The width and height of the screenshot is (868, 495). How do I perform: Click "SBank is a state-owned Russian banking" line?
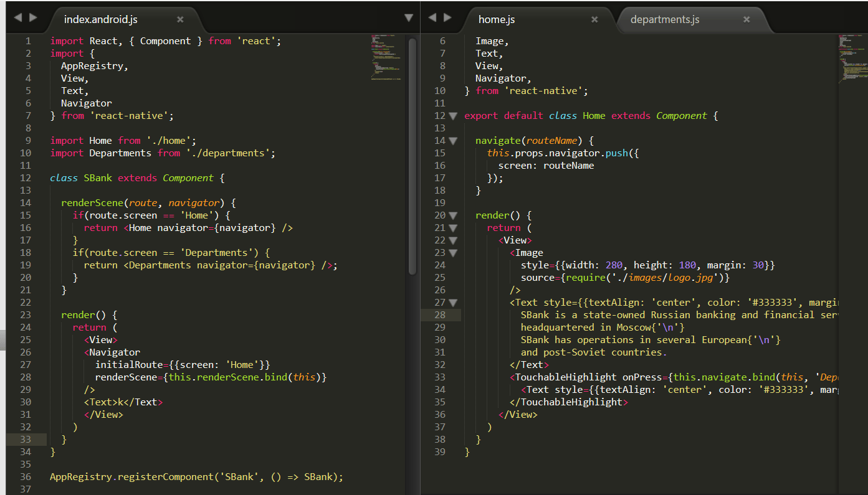[679, 315]
